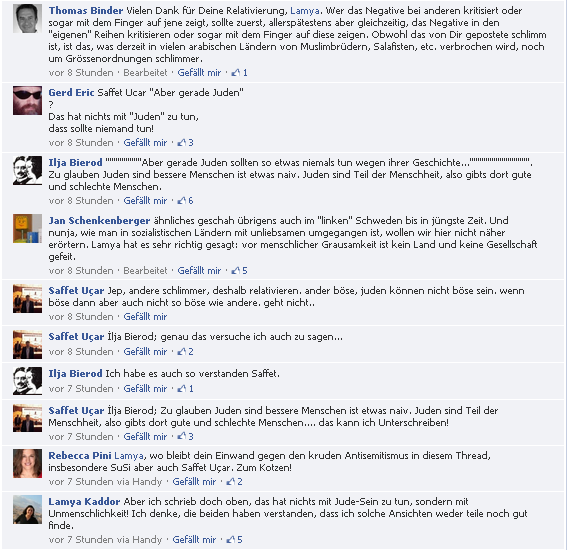
Task: Click the 'Lamya' mention in Rebecca Pini's comment
Action: [x=129, y=456]
